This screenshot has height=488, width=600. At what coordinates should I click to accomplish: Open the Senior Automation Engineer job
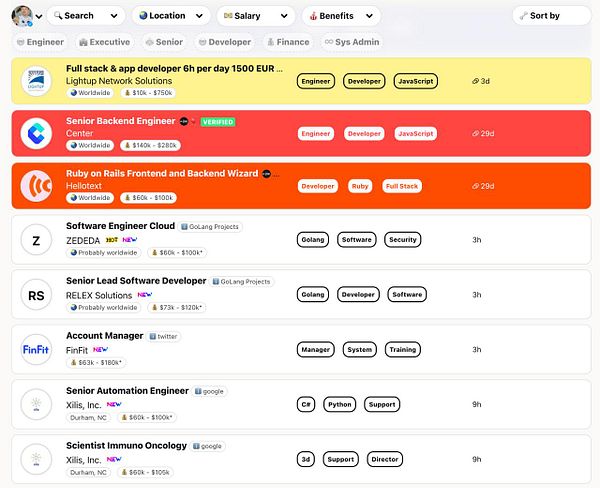[x=127, y=391]
